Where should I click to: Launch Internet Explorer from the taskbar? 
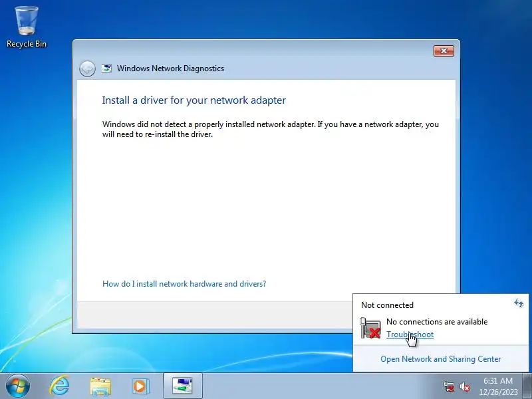point(59,386)
